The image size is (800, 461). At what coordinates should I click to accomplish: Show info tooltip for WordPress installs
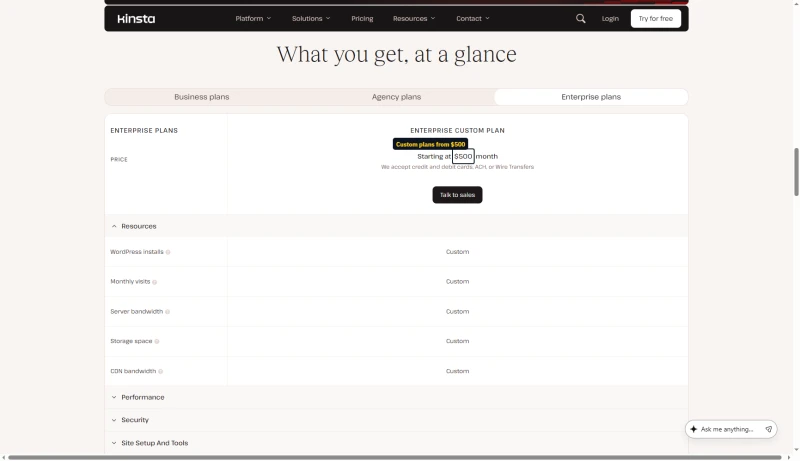click(168, 252)
